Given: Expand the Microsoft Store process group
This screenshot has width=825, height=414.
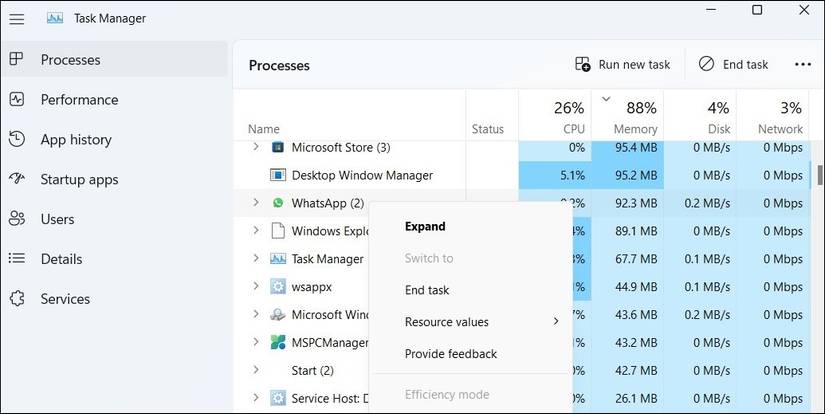Looking at the screenshot, I should tap(256, 147).
